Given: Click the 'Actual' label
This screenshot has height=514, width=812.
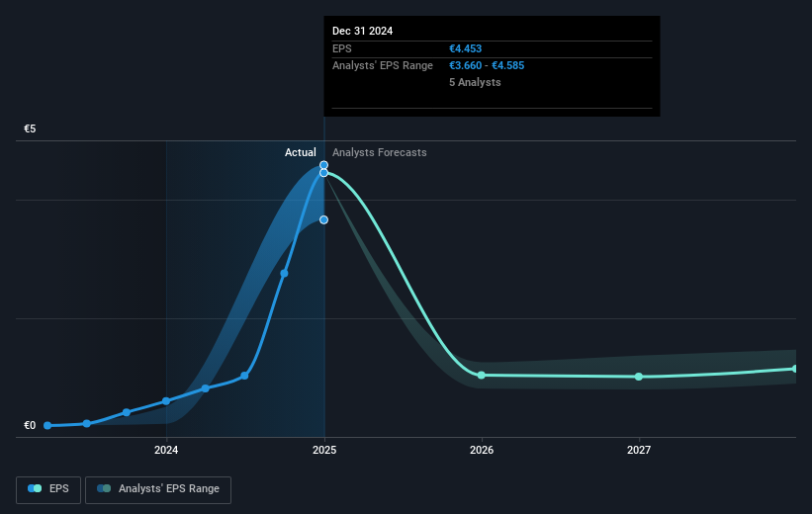Looking at the screenshot, I should pyautogui.click(x=301, y=152).
